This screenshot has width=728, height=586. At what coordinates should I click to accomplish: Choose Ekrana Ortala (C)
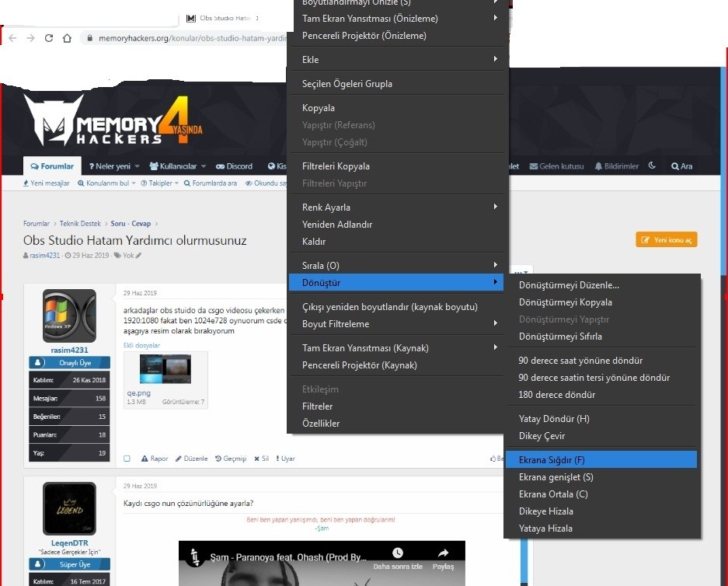click(x=601, y=494)
